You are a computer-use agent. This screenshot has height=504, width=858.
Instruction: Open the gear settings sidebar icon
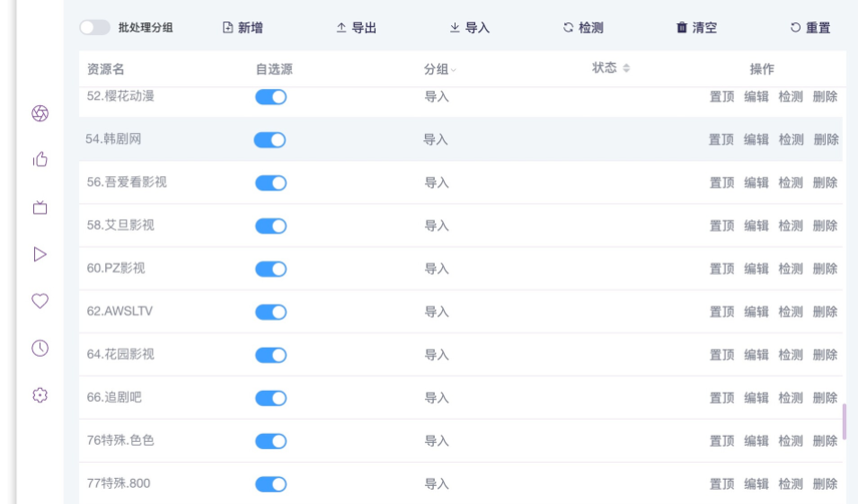coord(40,394)
